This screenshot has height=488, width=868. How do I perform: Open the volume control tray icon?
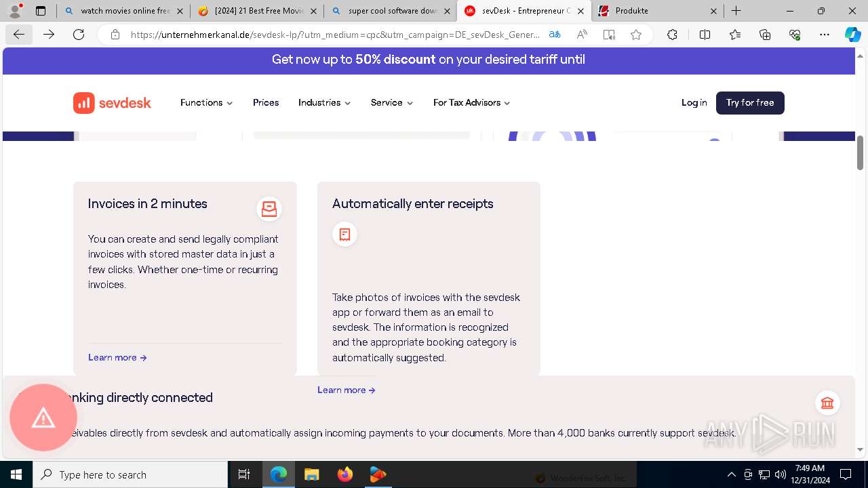click(x=780, y=474)
